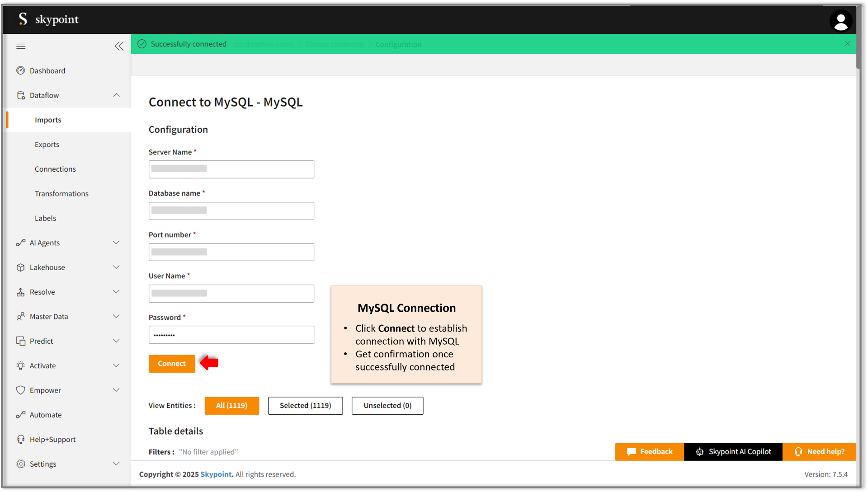Collapse sidebar with double chevron icon

tap(119, 46)
